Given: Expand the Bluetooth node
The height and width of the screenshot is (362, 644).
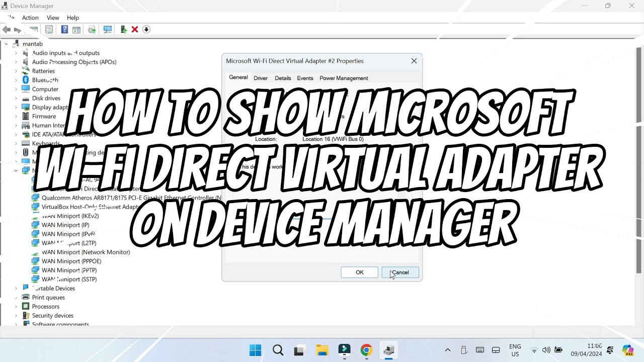Looking at the screenshot, I should point(16,80).
